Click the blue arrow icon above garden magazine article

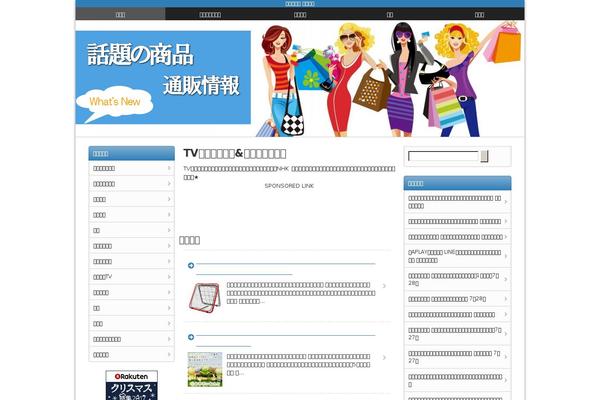[x=191, y=337]
